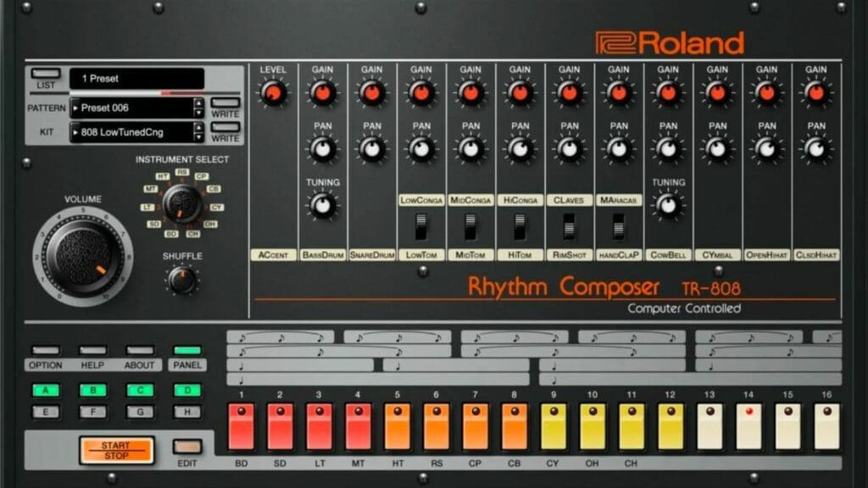Click the CowBell GAIN knob

point(668,93)
